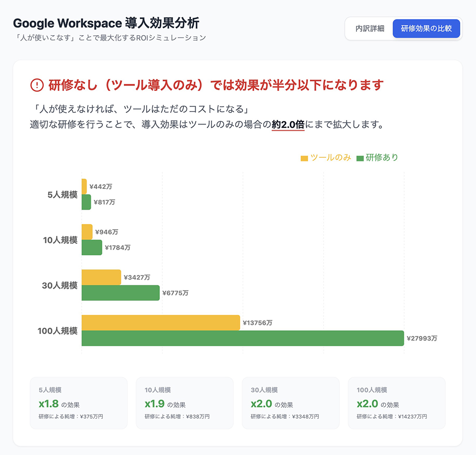Screen dimensions: 476x455
Task: Click the yellow bar for 5人規模
Action: coord(84,187)
